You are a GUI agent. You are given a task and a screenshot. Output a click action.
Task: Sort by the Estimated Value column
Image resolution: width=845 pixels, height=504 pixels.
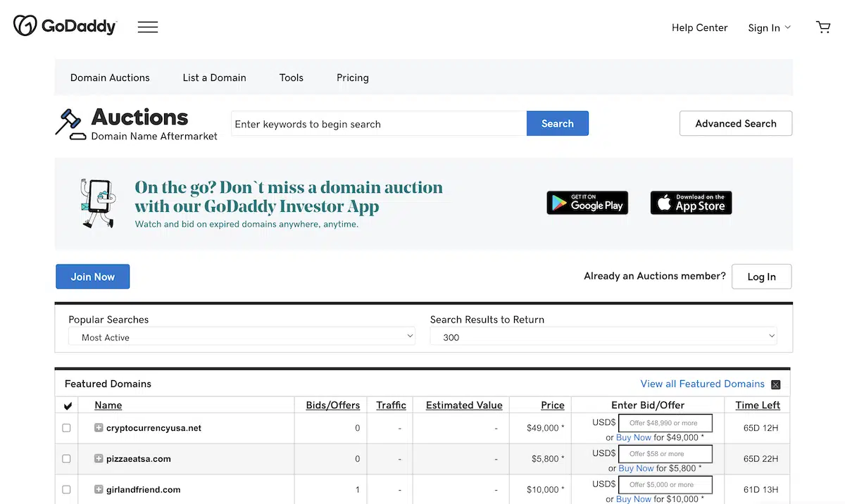tap(464, 405)
